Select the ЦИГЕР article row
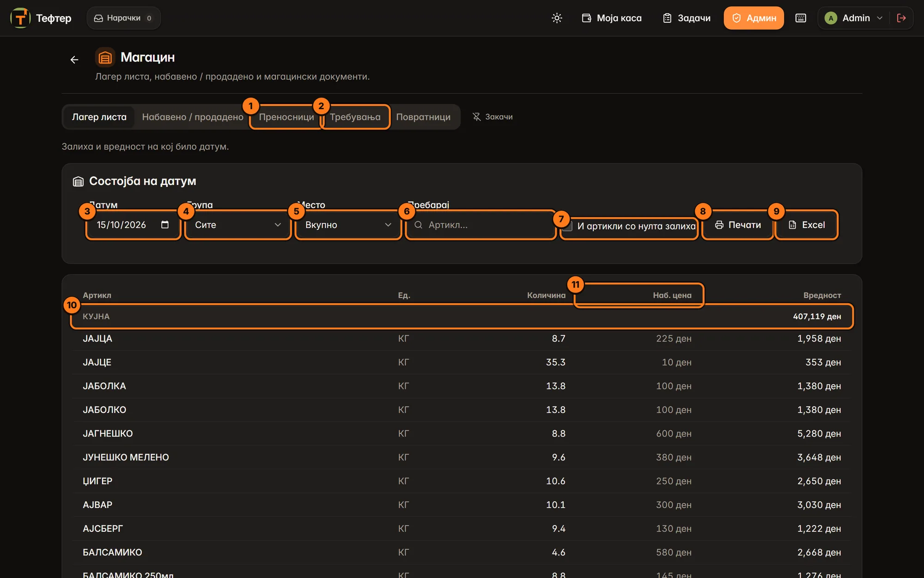Screen dimensions: 924x578 (x=462, y=481)
